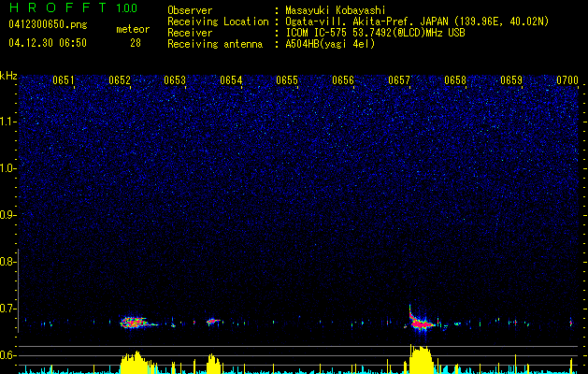Click the colorful meteor echo below 0652
The width and height of the screenshot is (588, 374).
[136, 323]
